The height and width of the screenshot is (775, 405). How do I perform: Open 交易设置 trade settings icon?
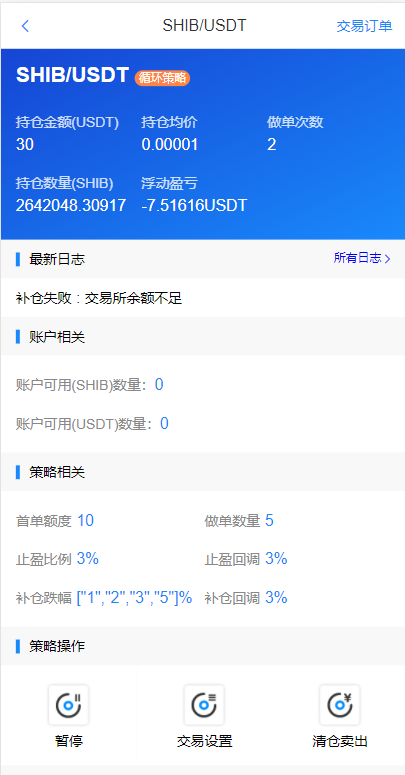(204, 705)
